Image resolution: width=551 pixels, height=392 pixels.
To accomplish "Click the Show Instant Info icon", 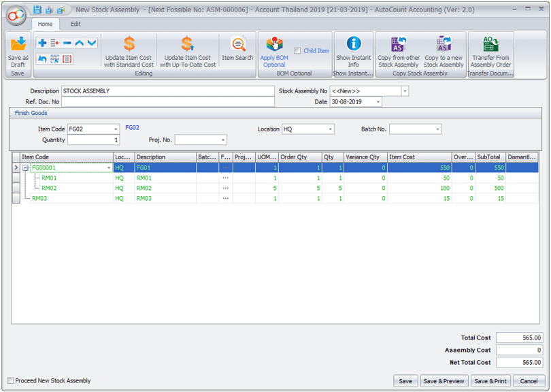I will click(x=353, y=44).
